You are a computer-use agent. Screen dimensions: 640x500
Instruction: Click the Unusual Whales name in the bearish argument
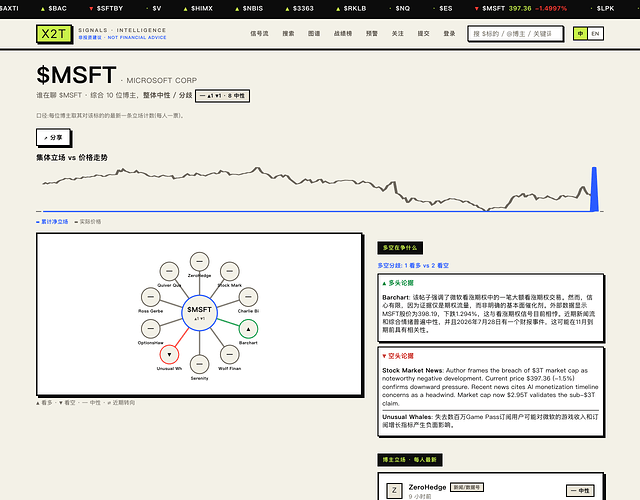[x=407, y=417]
